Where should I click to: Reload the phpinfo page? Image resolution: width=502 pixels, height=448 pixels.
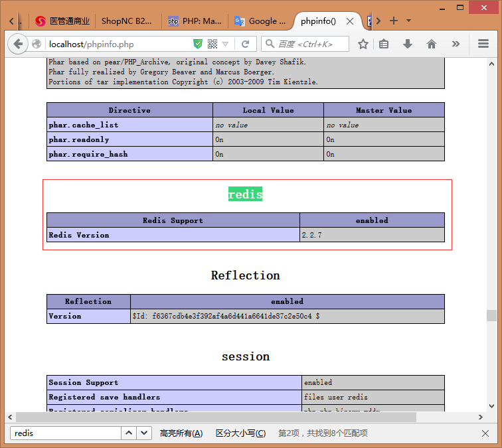[245, 44]
